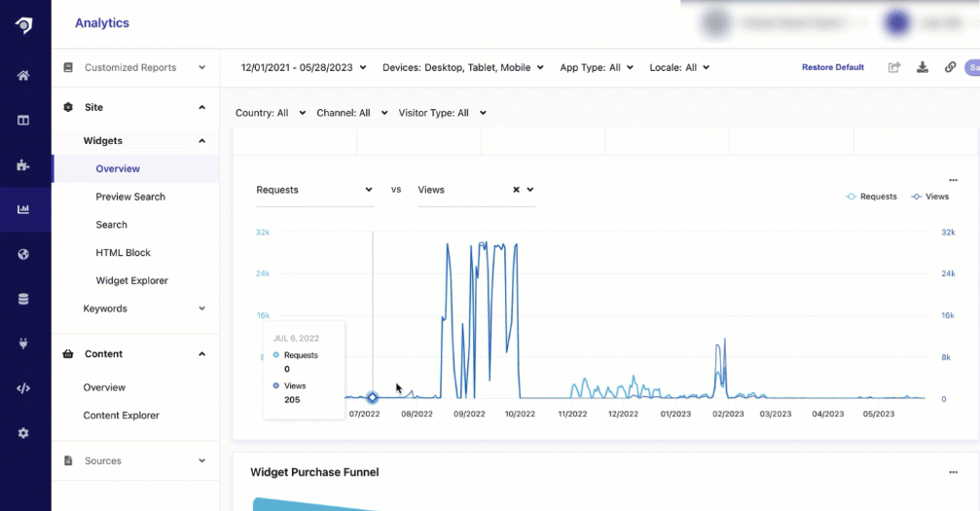Click the highlighted Jul 6 data point marker
Screen dimensions: 980x511
[372, 397]
